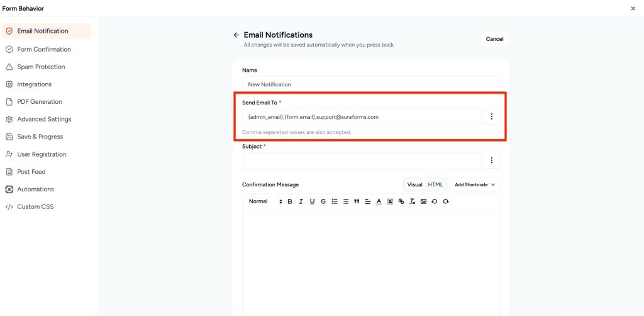644x316 pixels.
Task: Insert a bulleted list
Action: (x=345, y=201)
